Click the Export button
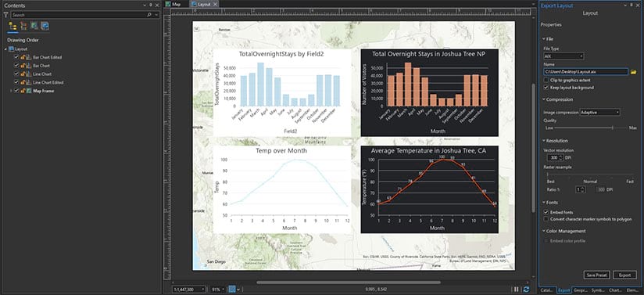 tap(624, 275)
